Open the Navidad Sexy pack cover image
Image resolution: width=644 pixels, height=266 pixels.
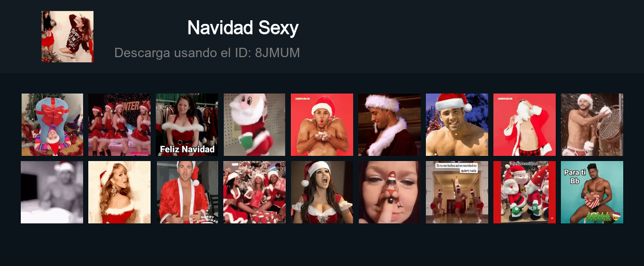(68, 36)
